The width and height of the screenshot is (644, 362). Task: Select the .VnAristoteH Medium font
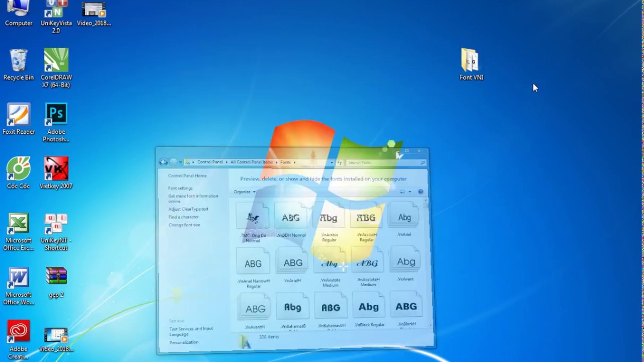click(x=368, y=267)
